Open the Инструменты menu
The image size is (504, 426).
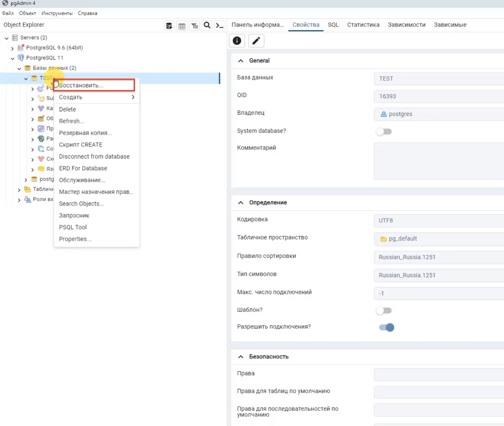56,13
